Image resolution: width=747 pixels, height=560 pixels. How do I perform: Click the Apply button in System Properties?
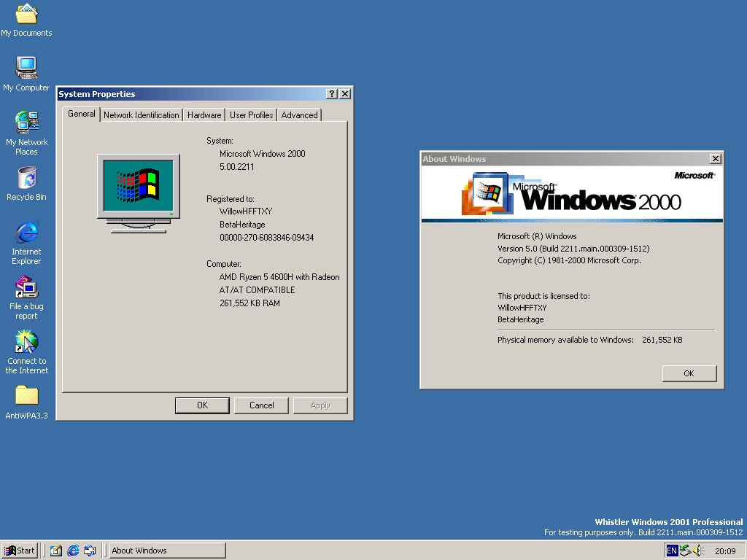[x=320, y=405]
